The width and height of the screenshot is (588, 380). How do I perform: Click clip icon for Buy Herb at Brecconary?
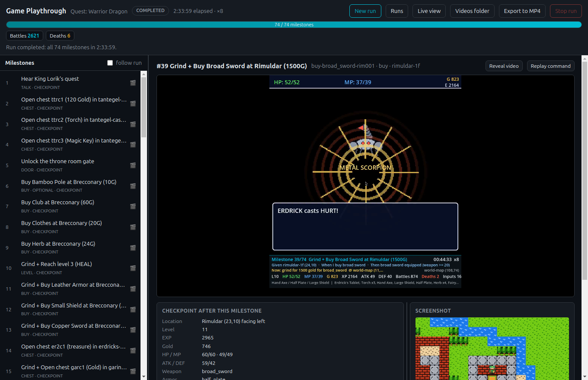coord(133,248)
